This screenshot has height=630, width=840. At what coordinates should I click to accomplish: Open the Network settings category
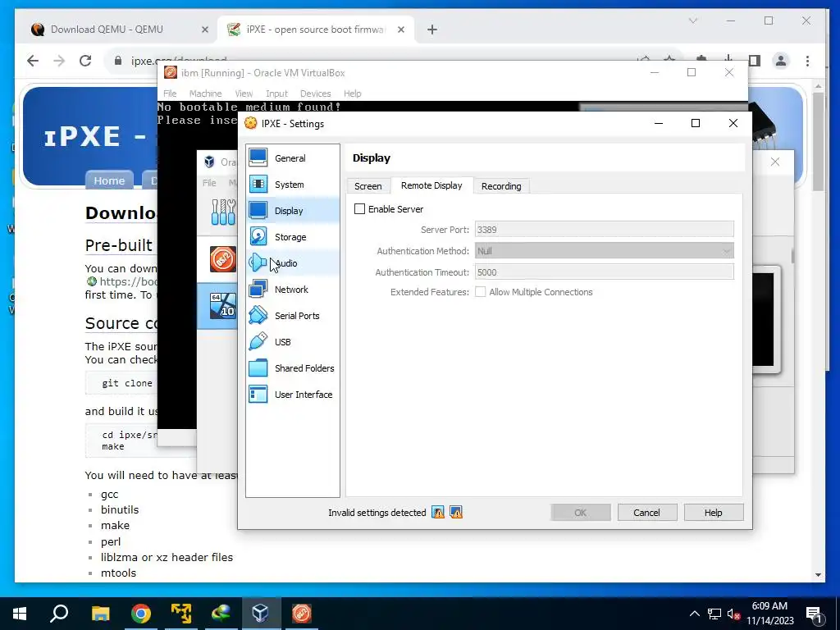(293, 290)
